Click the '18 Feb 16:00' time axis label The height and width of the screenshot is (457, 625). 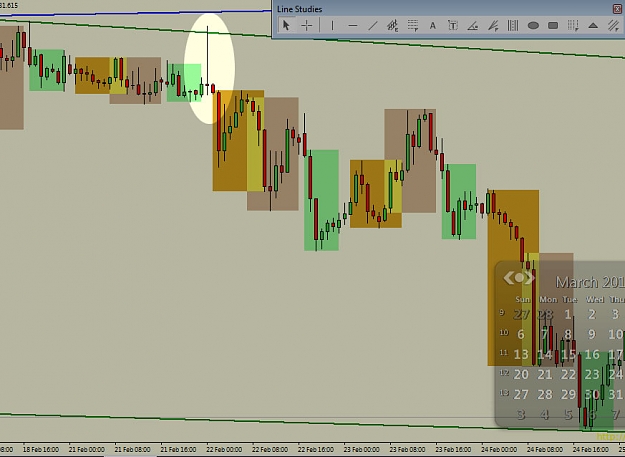coord(41,449)
